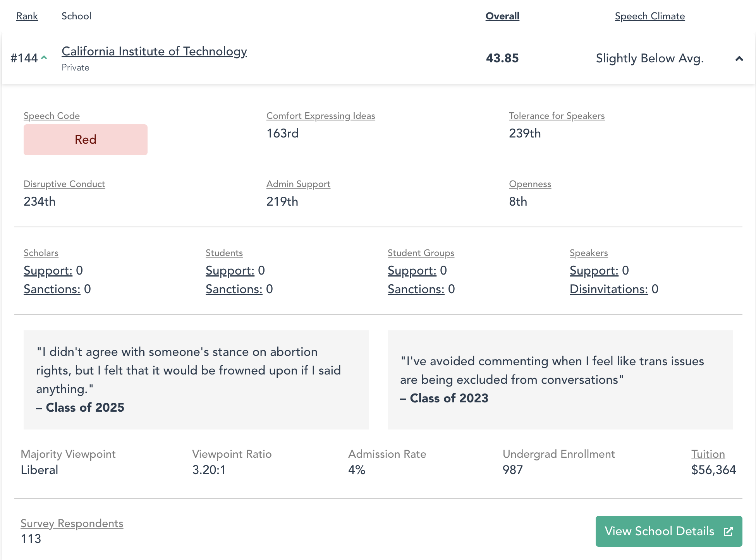Screen dimensions: 756x560
Task: Click the Speech Code label
Action: (52, 116)
